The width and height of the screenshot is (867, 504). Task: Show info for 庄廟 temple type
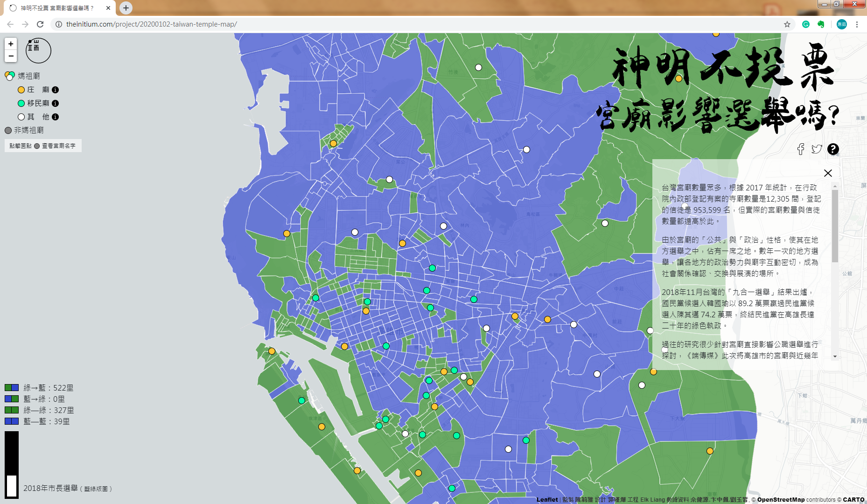coord(55,90)
